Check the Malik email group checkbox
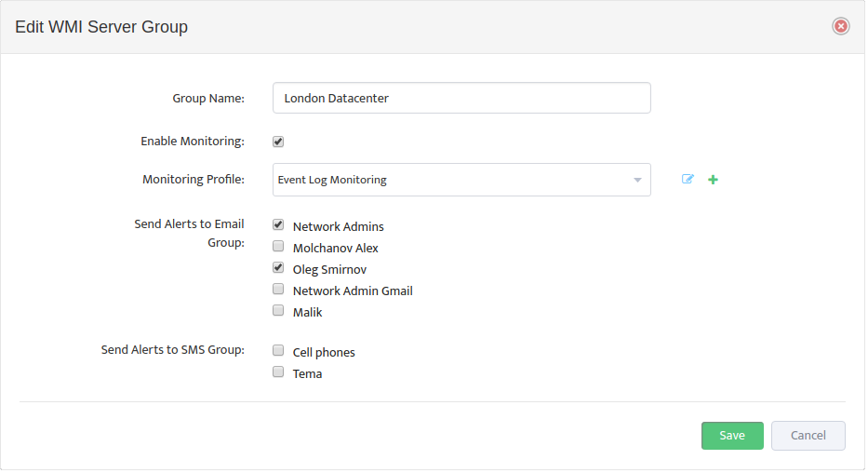 pyautogui.click(x=278, y=311)
